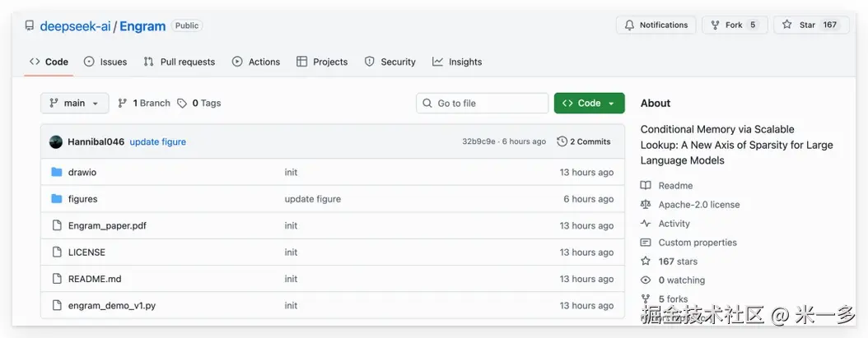Click the 6 hours ago timestamp for figures
Screen dimensions: 868x338
click(589, 199)
